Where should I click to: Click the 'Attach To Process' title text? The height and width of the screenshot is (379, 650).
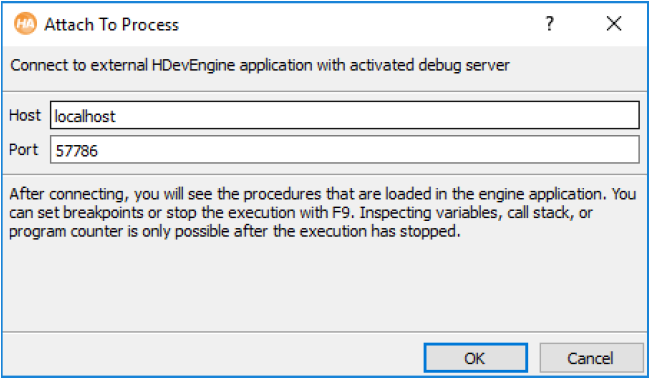pos(112,24)
